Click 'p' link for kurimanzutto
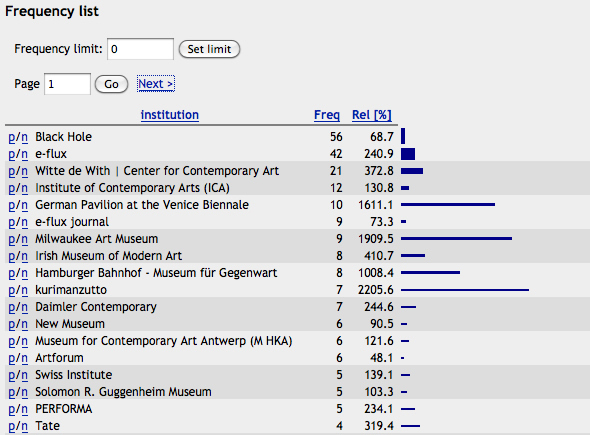590x435 pixels. click(12, 291)
